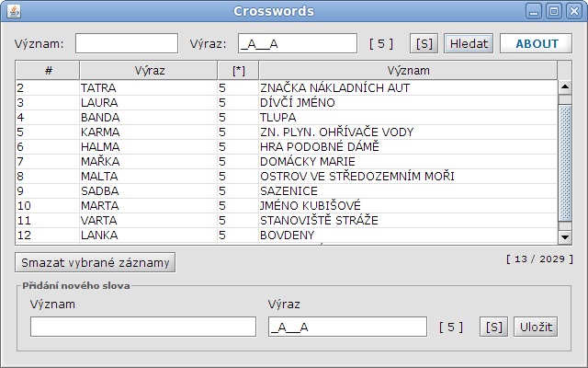Click the Význam field in Přidání nového slova
Image resolution: width=588 pixels, height=368 pixels.
coord(142,327)
